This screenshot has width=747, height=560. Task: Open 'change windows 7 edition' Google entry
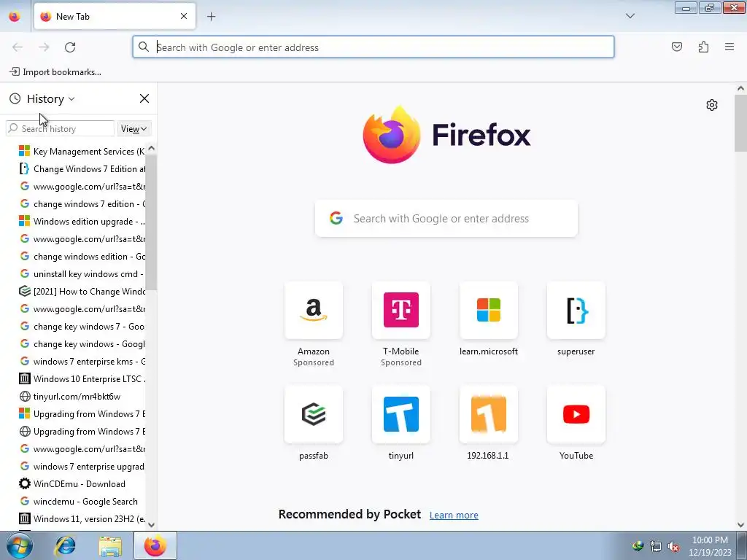pos(81,204)
